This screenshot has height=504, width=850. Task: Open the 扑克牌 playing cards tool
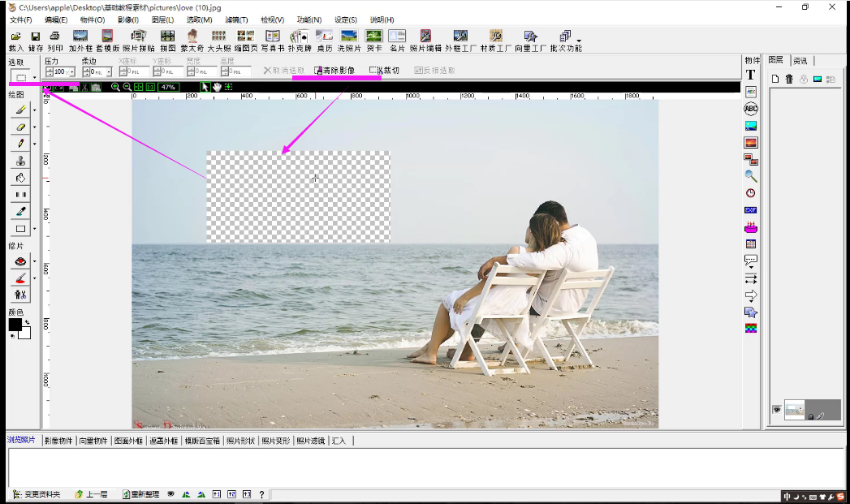[300, 41]
